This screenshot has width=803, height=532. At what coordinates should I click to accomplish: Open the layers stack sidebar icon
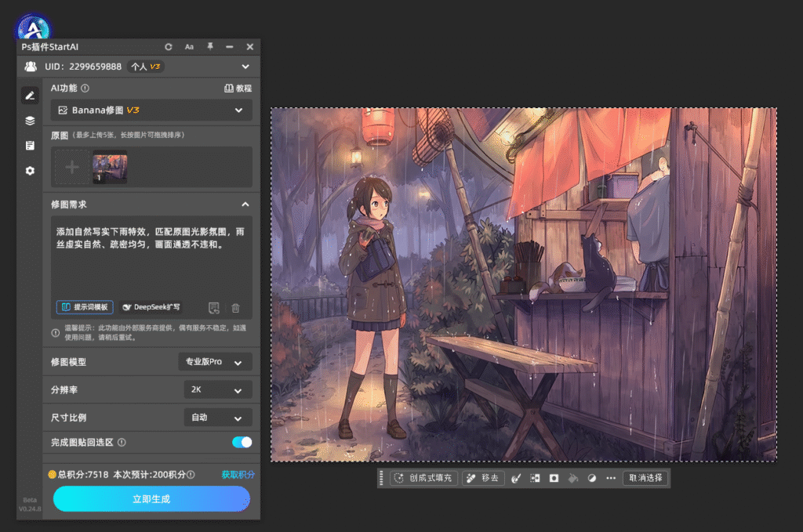pos(30,121)
